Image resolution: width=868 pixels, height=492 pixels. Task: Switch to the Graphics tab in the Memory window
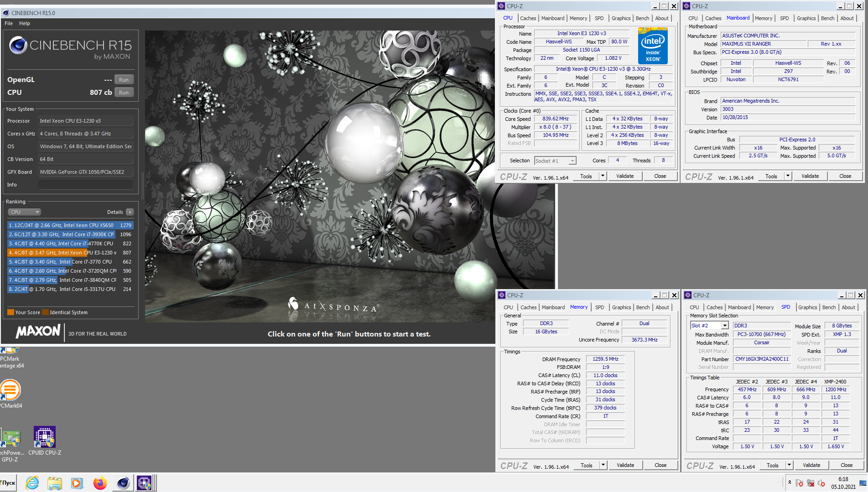tap(621, 307)
